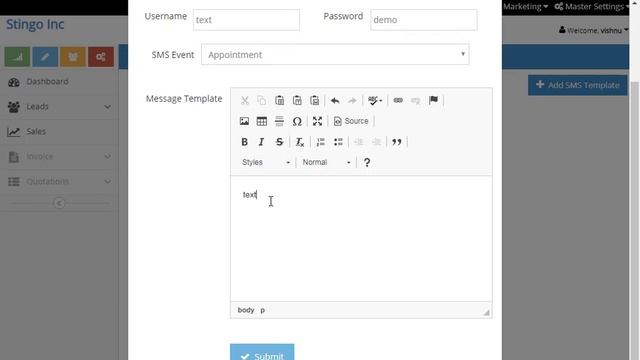Select the p element path
This screenshot has height=360, width=640.
(x=262, y=310)
